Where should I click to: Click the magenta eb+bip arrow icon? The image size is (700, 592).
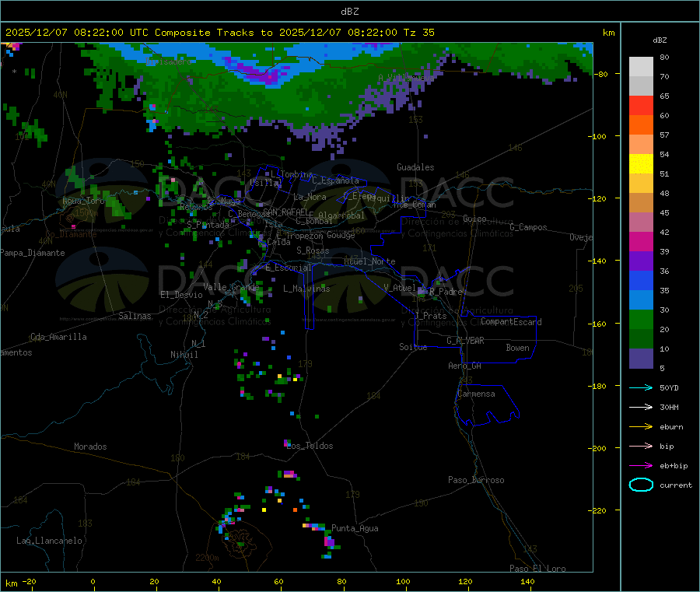pyautogui.click(x=641, y=465)
